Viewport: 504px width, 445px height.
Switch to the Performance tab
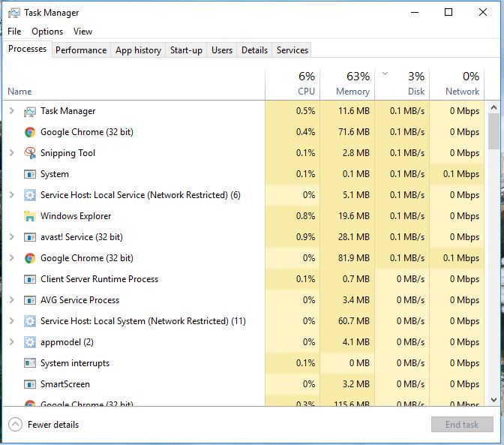81,50
